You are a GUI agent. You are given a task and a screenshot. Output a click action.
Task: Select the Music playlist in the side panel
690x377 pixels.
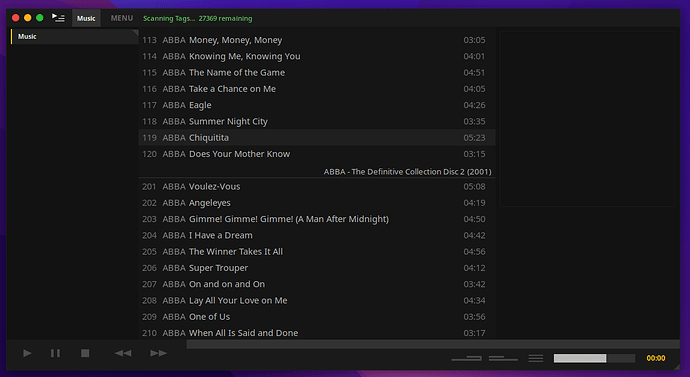point(74,37)
